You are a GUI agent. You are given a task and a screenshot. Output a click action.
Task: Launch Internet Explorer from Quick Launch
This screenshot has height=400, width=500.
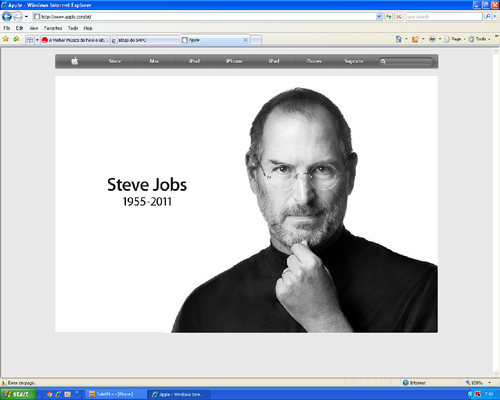[x=59, y=394]
